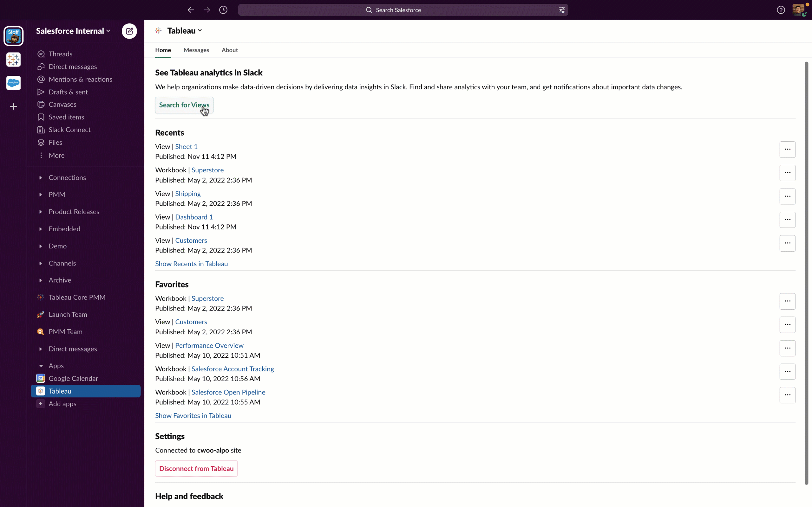Click the Direct messages icon
The width and height of the screenshot is (812, 507).
[x=41, y=66]
